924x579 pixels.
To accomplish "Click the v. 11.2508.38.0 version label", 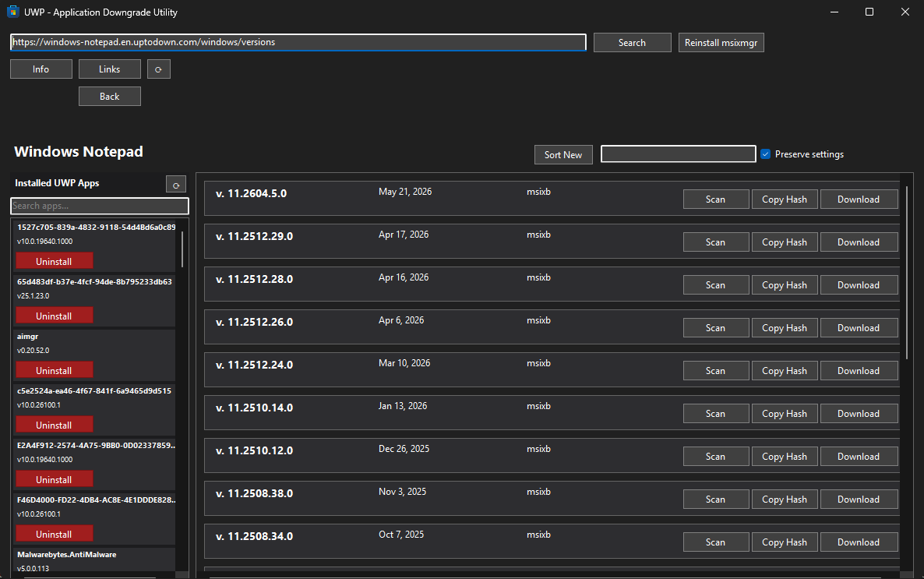I will click(x=254, y=493).
